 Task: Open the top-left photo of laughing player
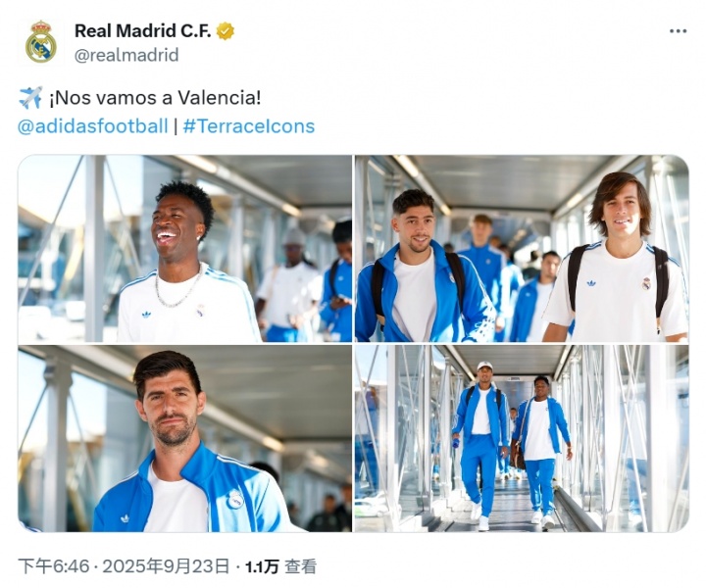point(185,248)
